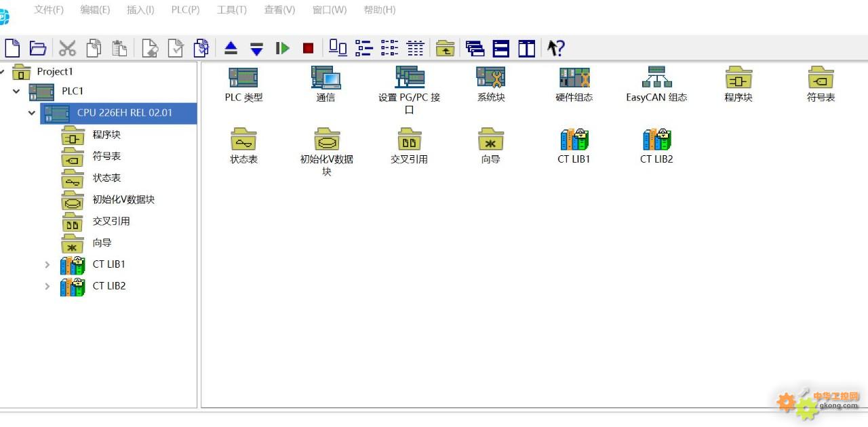Open the 程序块 folder in main pane
The image size is (868, 427).
738,84
